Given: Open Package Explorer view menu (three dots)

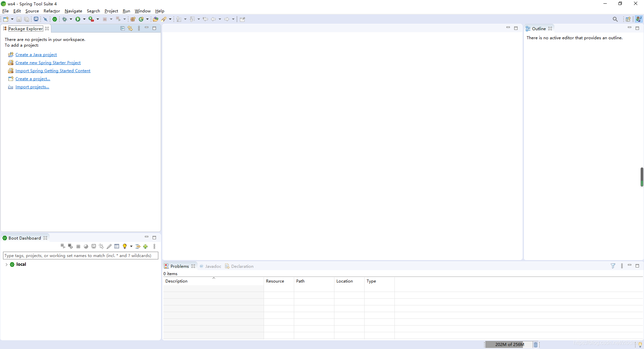Looking at the screenshot, I should 139,29.
